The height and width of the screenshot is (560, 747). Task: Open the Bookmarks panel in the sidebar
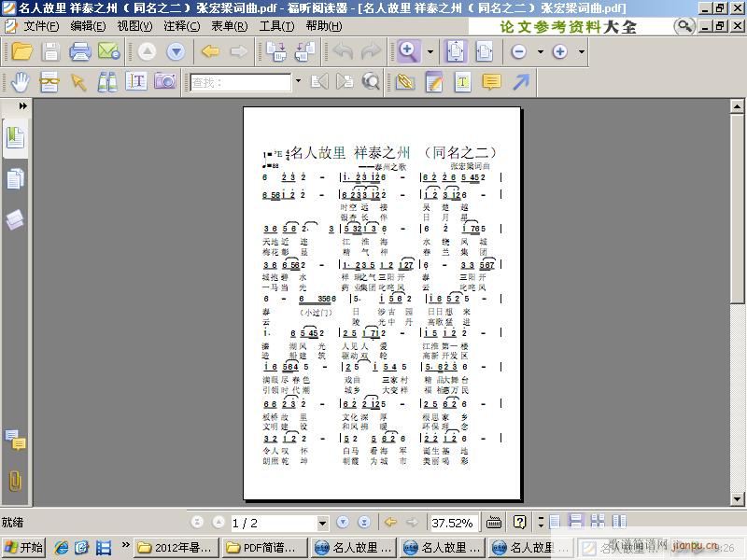tap(15, 138)
